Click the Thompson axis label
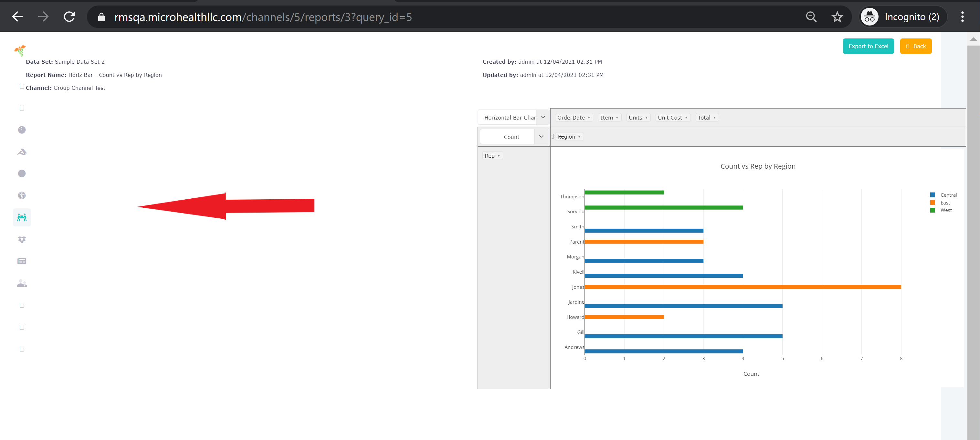This screenshot has width=980, height=440. 572,197
